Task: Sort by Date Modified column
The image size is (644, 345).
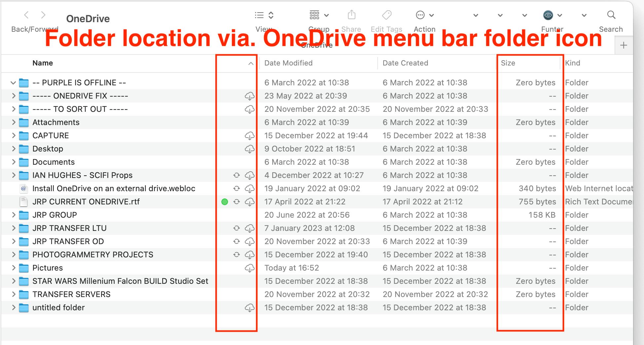Action: click(288, 63)
